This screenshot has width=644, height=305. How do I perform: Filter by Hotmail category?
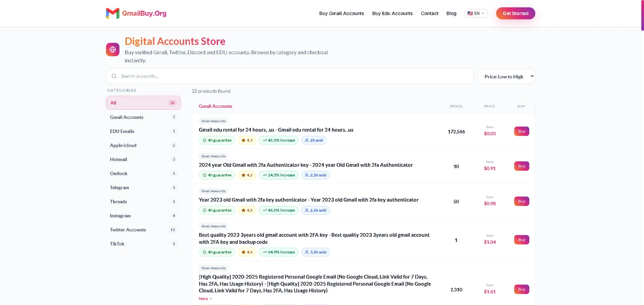click(143, 160)
